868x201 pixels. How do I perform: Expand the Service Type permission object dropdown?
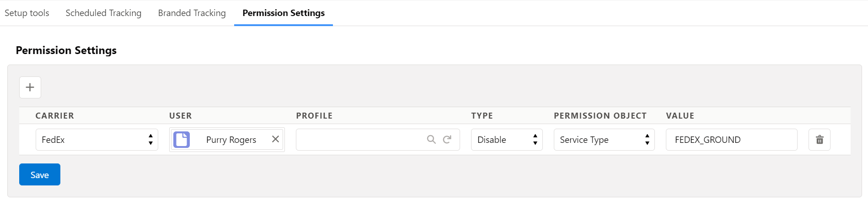click(604, 140)
